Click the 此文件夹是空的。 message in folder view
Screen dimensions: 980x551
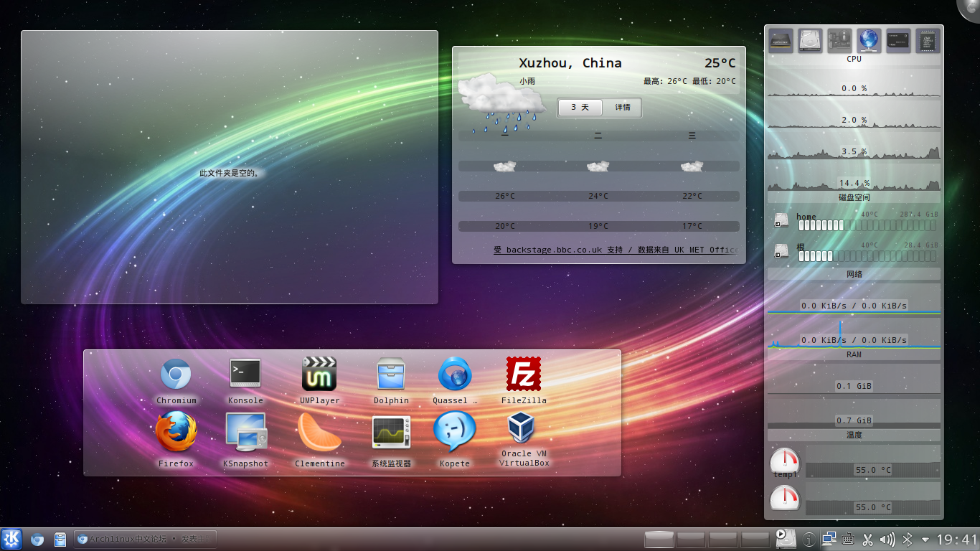[229, 173]
